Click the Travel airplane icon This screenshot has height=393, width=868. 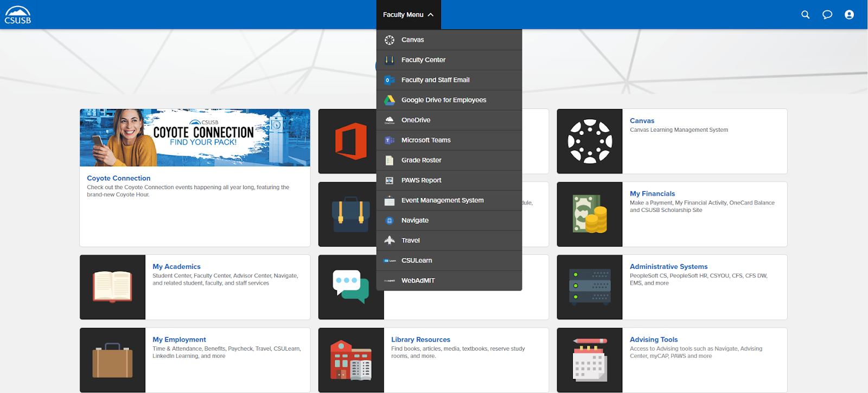click(x=390, y=241)
